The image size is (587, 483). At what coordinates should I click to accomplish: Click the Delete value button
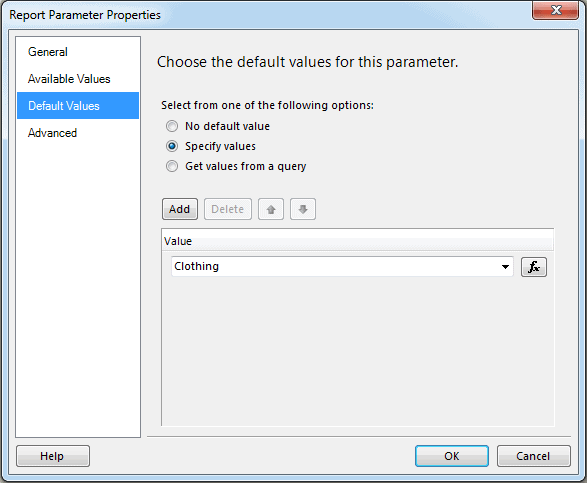[x=228, y=209]
